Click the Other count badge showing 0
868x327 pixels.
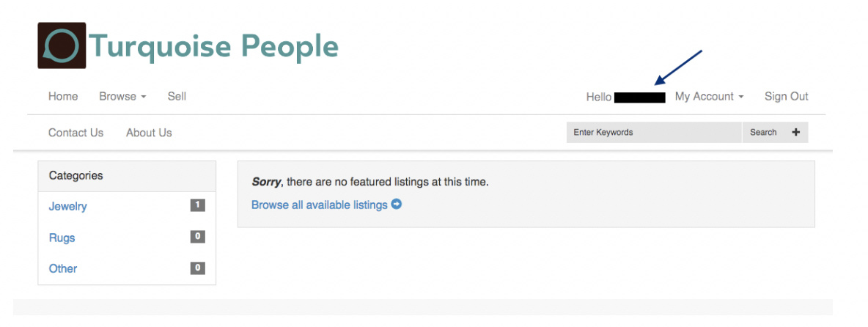point(198,268)
